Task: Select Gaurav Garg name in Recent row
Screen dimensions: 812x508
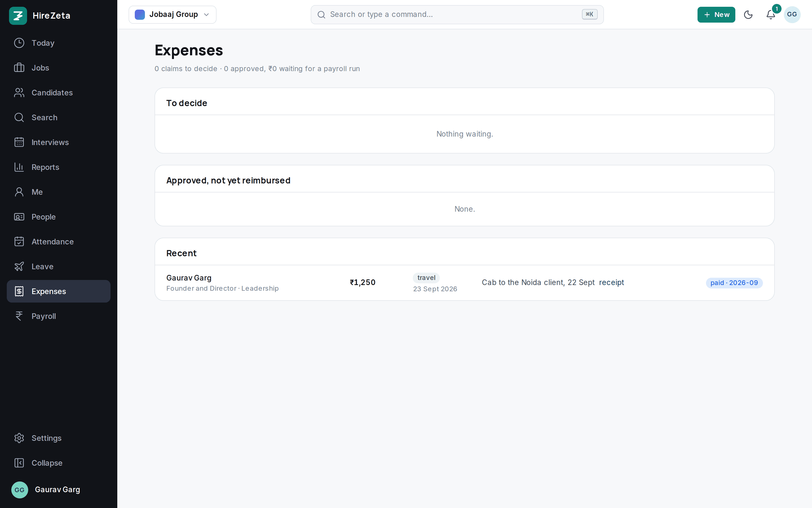Action: tap(189, 278)
